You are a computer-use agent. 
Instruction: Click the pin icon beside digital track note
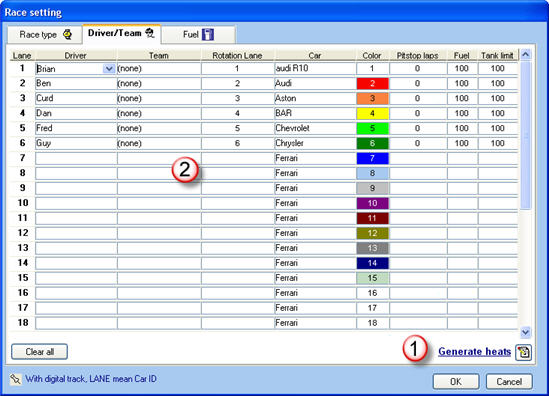pos(15,379)
